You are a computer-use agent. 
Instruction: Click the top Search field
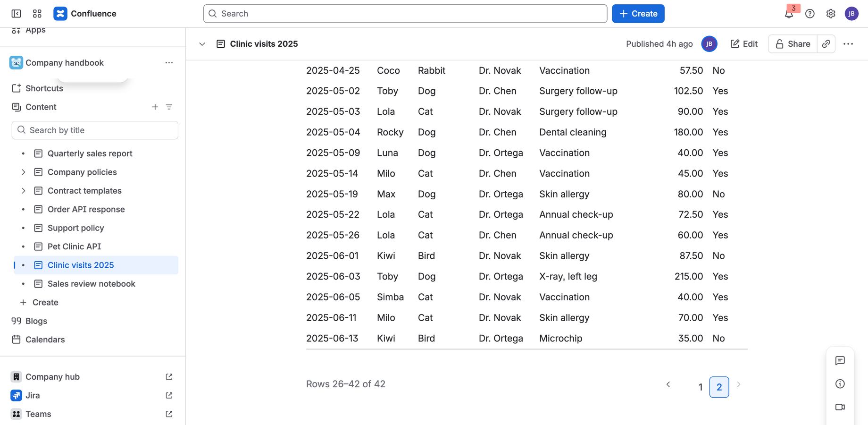(x=405, y=14)
